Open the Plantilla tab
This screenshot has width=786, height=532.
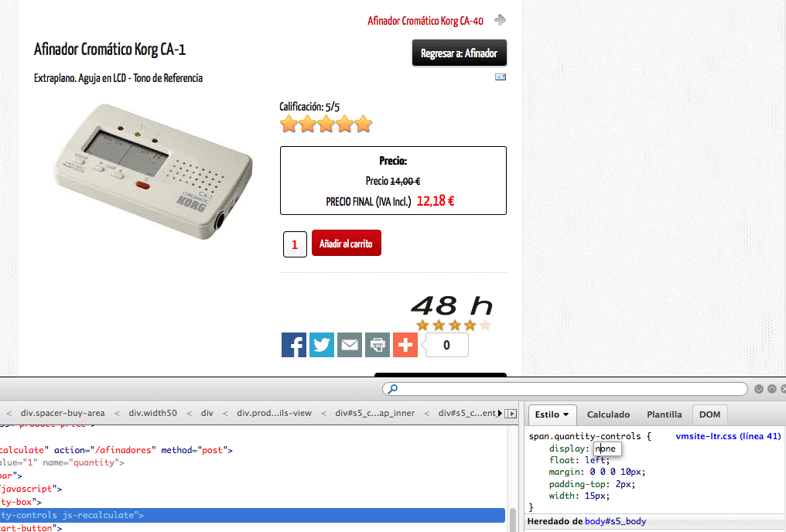click(x=665, y=414)
